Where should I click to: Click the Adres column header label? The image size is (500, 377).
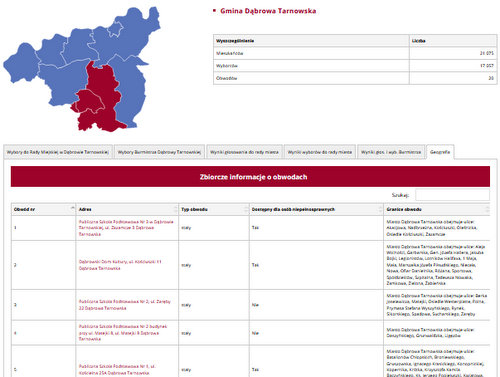pyautogui.click(x=85, y=209)
